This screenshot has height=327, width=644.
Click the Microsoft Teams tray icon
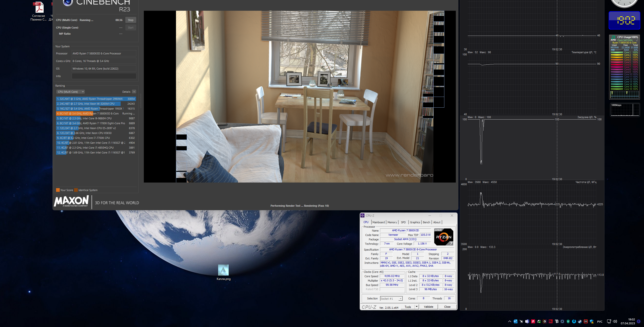click(x=527, y=321)
